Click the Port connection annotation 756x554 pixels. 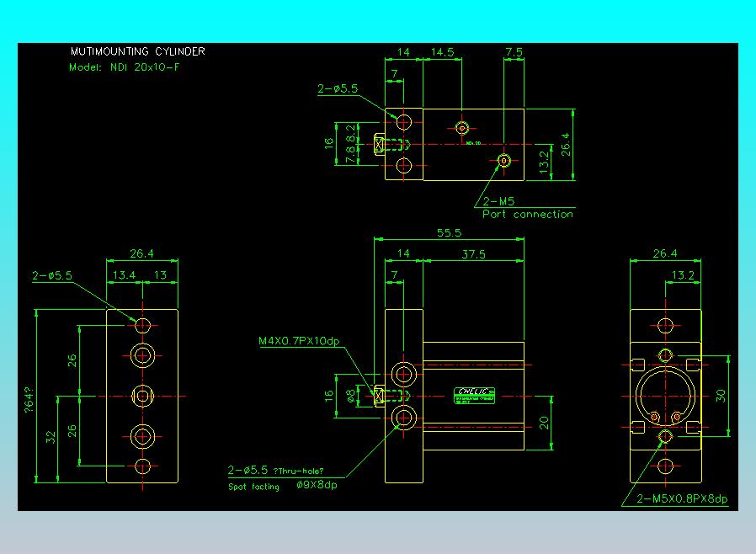pos(527,215)
